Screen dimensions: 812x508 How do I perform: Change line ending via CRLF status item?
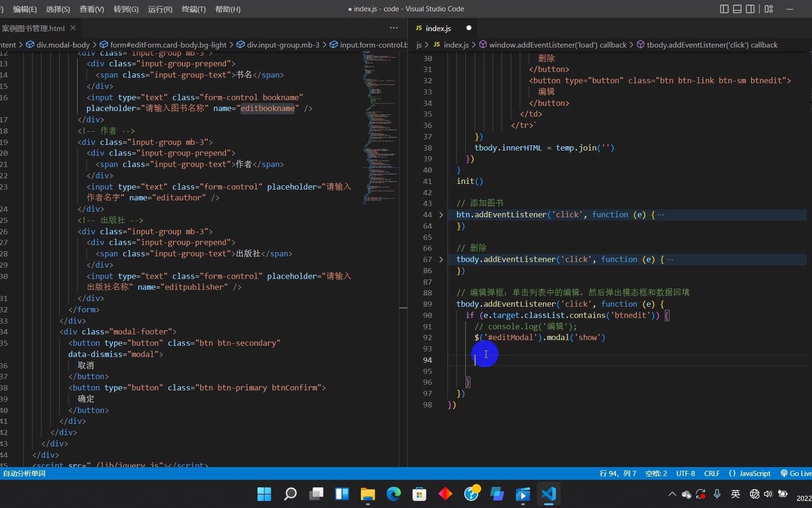pos(712,473)
